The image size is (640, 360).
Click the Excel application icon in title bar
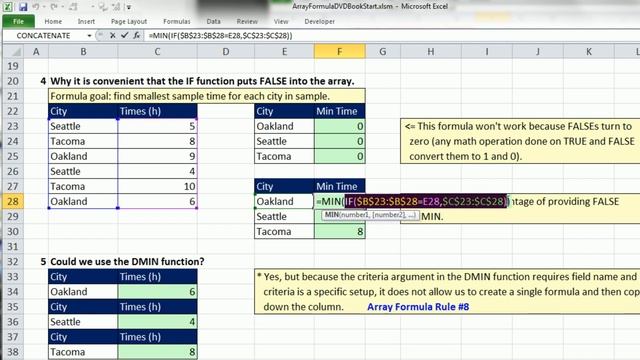coord(8,7)
